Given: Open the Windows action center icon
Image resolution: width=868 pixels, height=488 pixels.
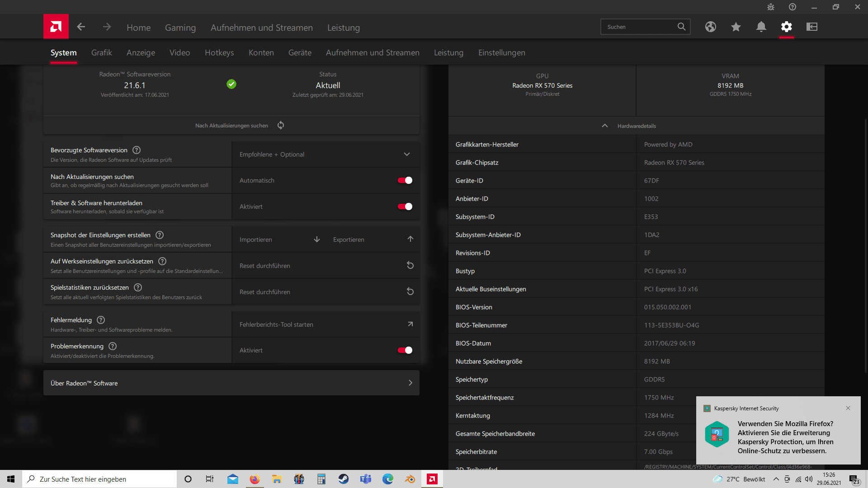Looking at the screenshot, I should tap(854, 479).
